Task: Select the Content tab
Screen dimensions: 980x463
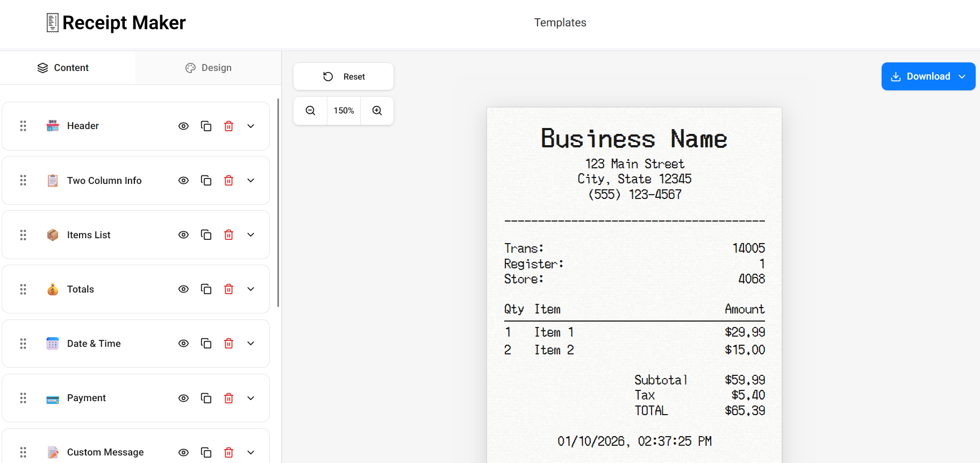Action: [63, 68]
